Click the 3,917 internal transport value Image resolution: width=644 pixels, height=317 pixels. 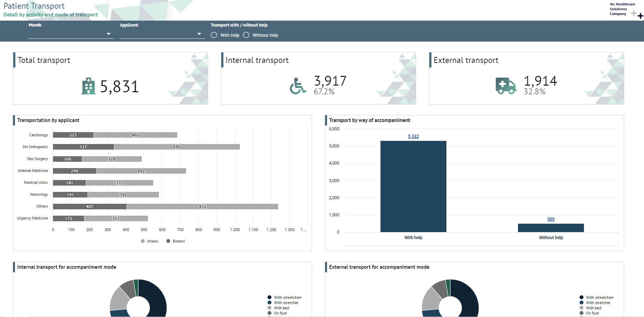coord(330,81)
